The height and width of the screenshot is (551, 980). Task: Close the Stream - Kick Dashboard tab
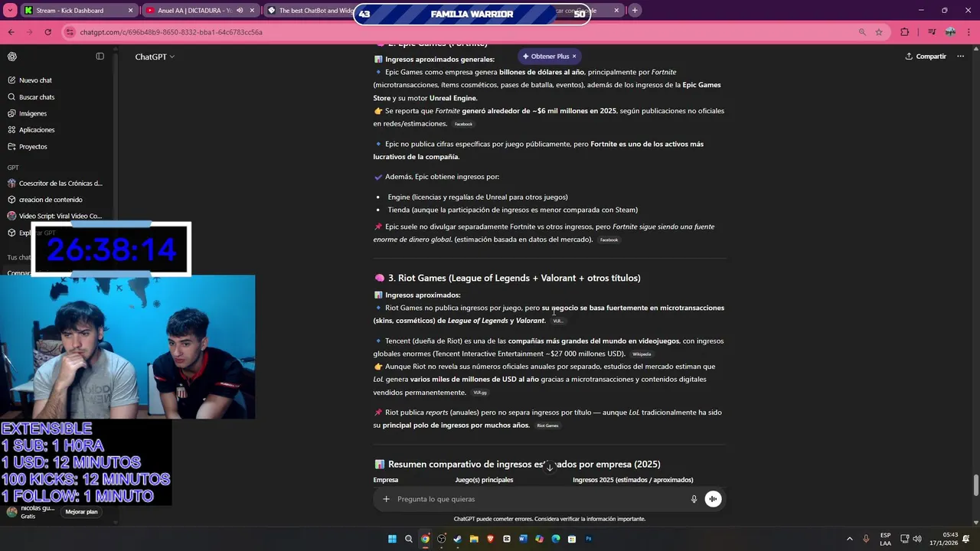coord(130,11)
